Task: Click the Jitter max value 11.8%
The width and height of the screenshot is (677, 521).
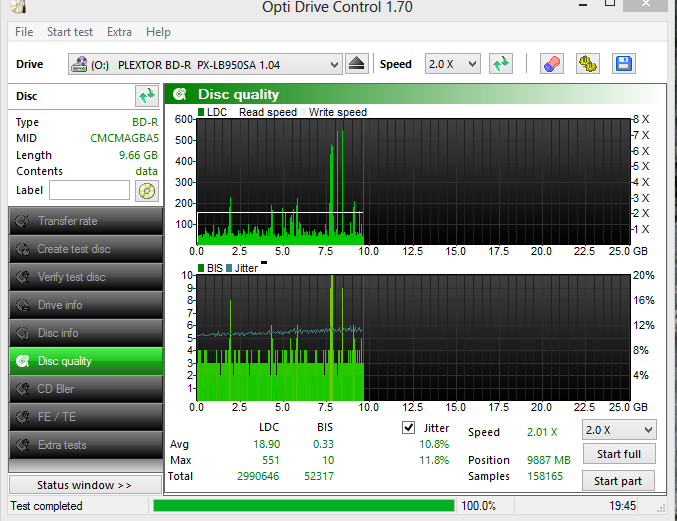Action: point(434,460)
